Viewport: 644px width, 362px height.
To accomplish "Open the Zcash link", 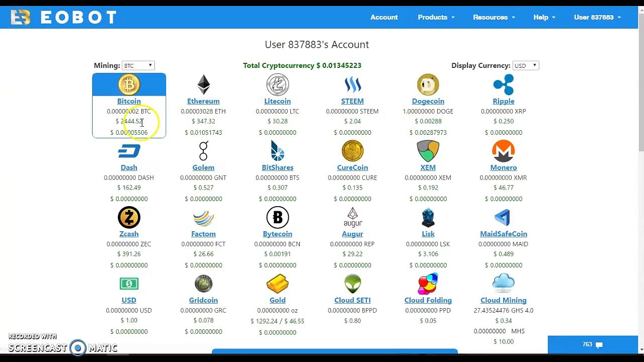I will click(x=129, y=234).
